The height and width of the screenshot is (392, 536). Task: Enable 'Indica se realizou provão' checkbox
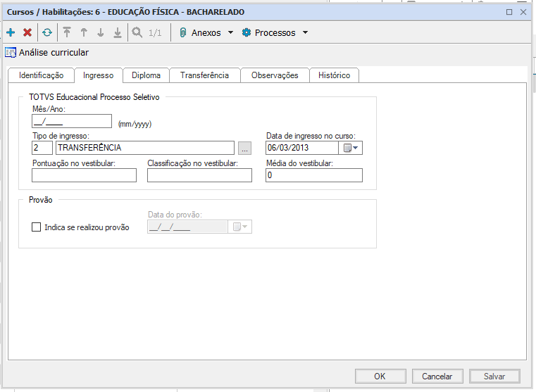37,227
